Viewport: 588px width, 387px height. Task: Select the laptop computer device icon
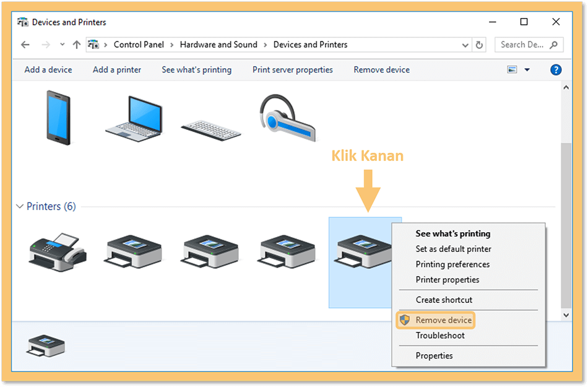coord(134,119)
